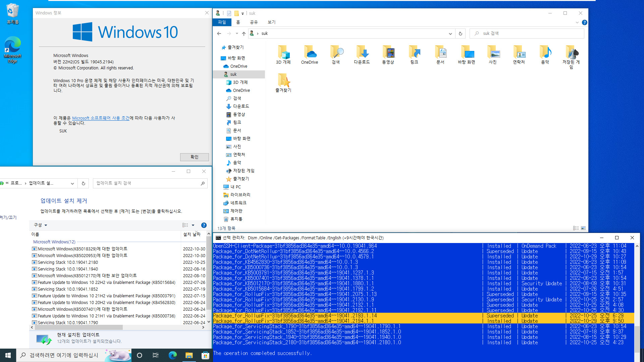Select the KB5015684 22H2 enablement package row
Image resolution: width=644 pixels, height=362 pixels.
[x=118, y=283]
